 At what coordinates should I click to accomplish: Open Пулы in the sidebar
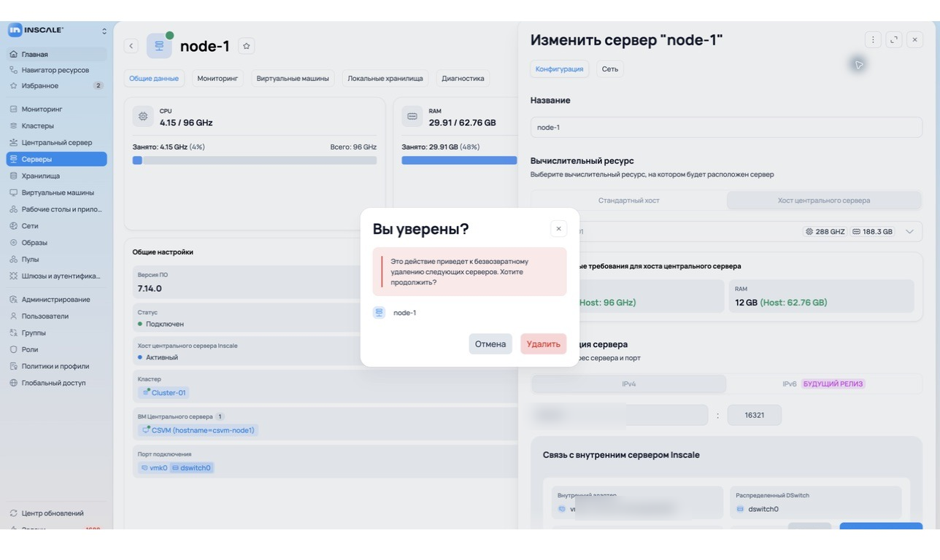coord(57,260)
